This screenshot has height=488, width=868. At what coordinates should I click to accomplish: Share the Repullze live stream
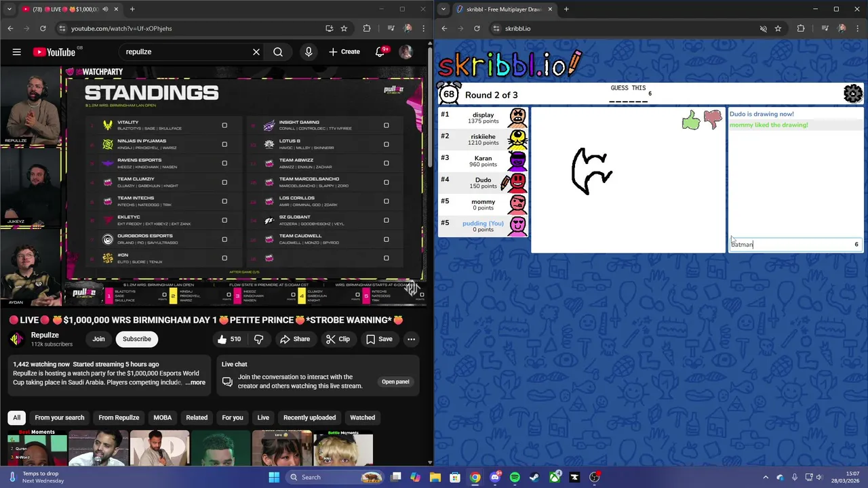pyautogui.click(x=295, y=339)
